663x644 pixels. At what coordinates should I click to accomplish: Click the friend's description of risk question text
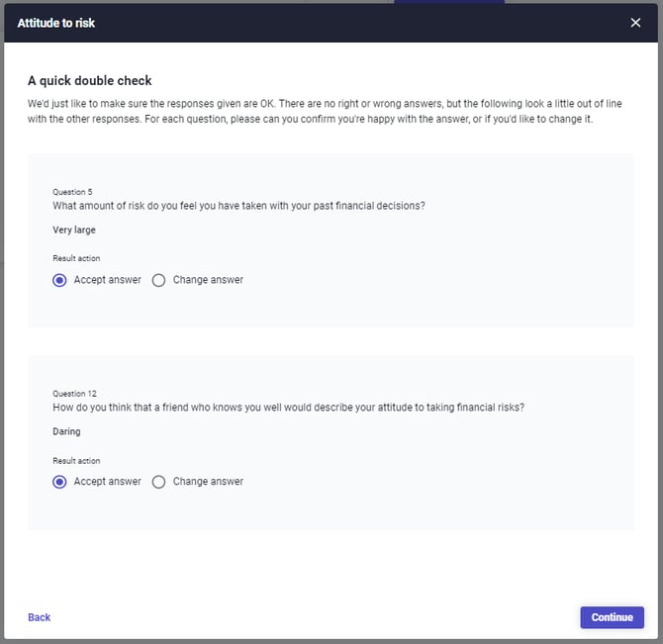click(288, 408)
